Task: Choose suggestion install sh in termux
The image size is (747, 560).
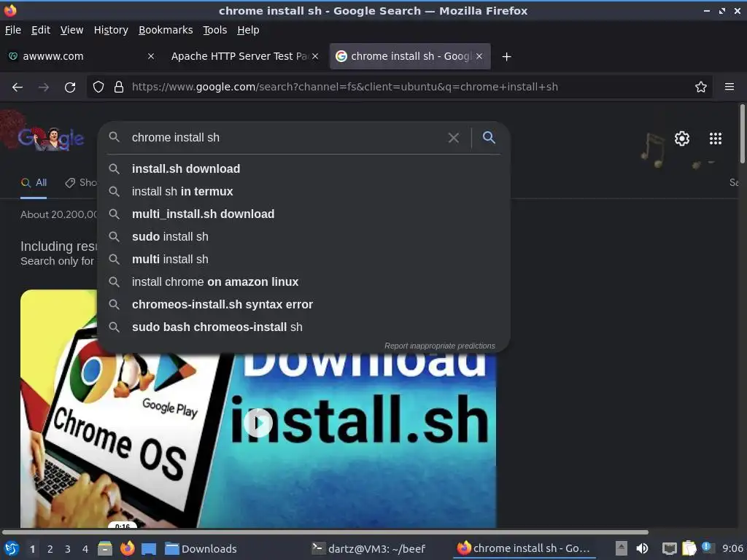Action: [x=303, y=192]
